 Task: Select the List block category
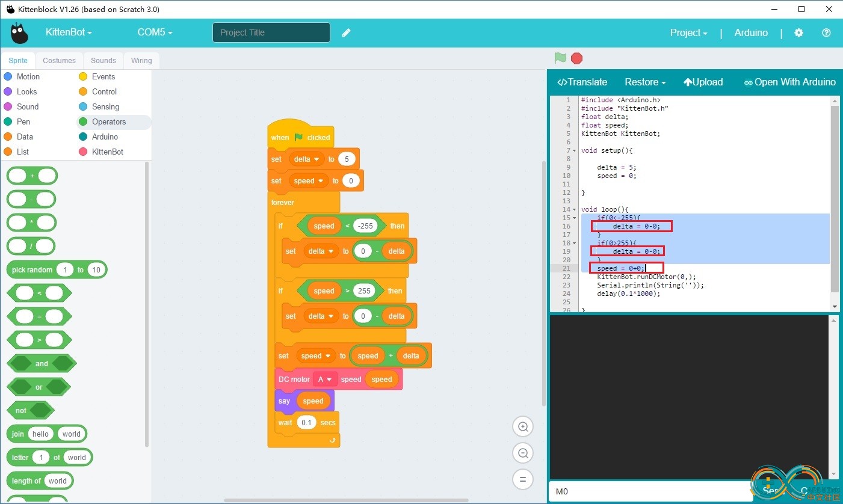(x=16, y=152)
